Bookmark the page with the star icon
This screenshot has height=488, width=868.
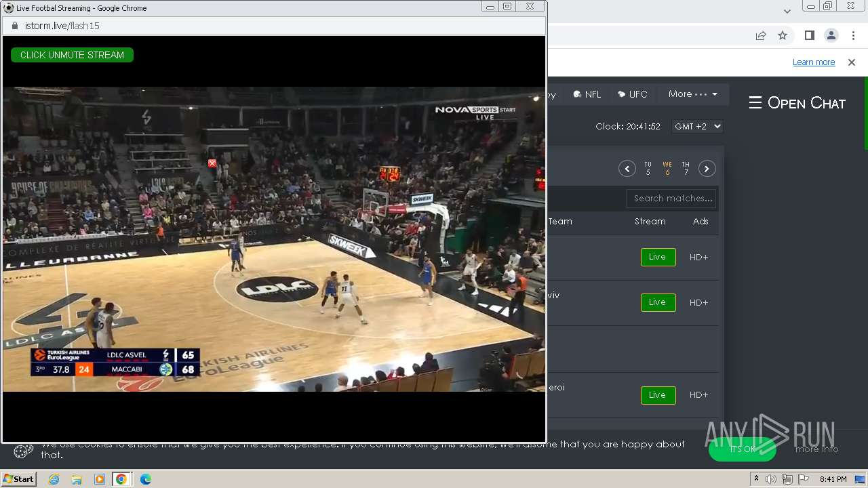tap(783, 35)
